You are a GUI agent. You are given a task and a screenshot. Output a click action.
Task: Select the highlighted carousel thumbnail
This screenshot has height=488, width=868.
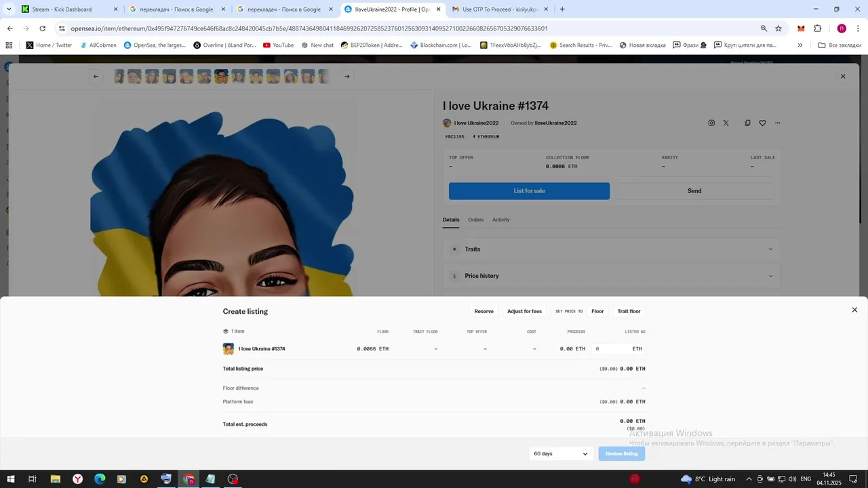pyautogui.click(x=221, y=77)
